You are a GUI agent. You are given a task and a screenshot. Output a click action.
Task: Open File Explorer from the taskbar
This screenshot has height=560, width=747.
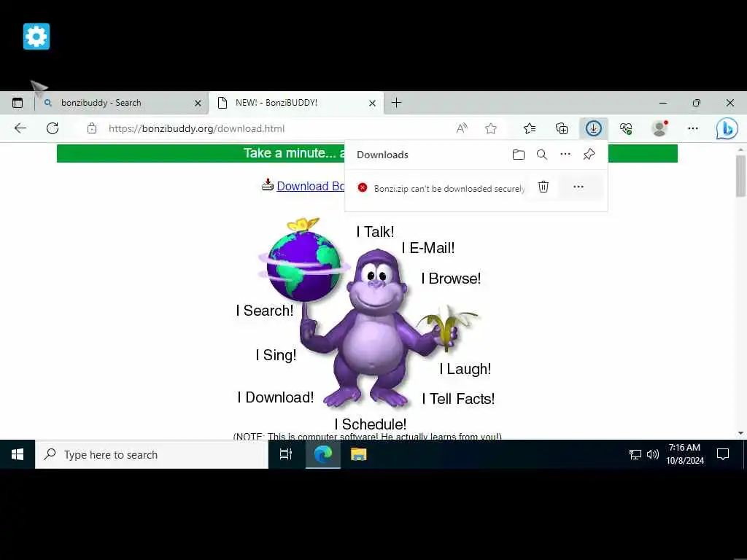[x=359, y=455]
